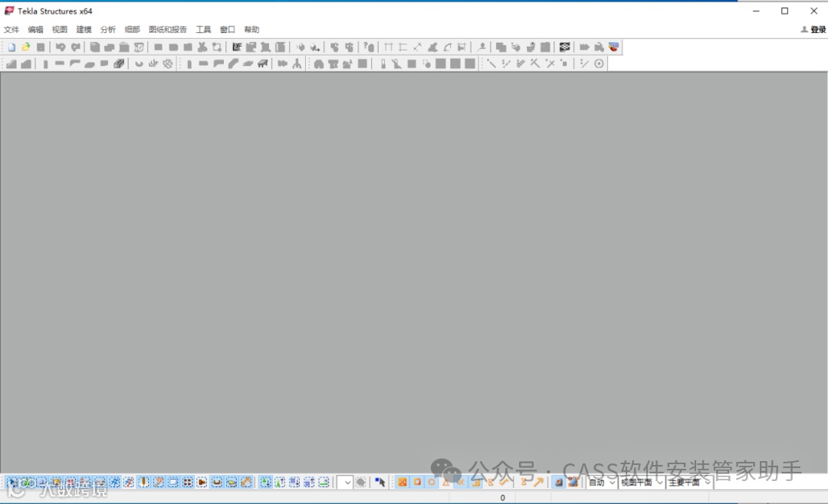Open the 细部 menu
The width and height of the screenshot is (828, 504).
click(132, 30)
